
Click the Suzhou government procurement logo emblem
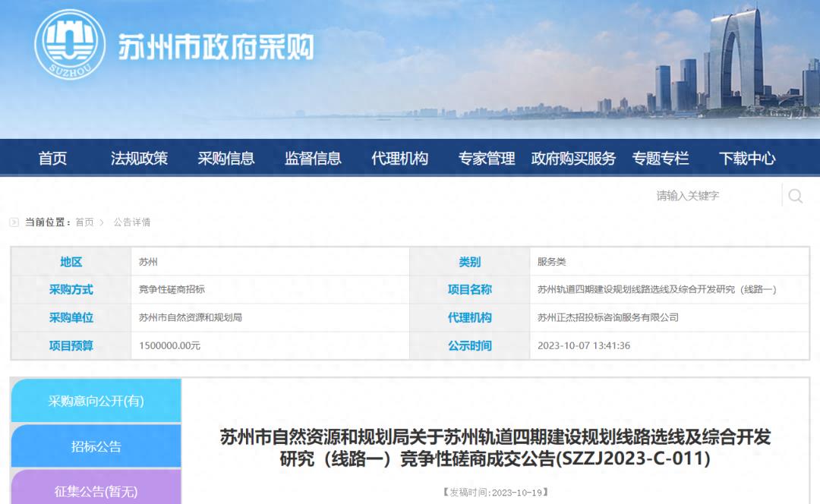pyautogui.click(x=70, y=45)
